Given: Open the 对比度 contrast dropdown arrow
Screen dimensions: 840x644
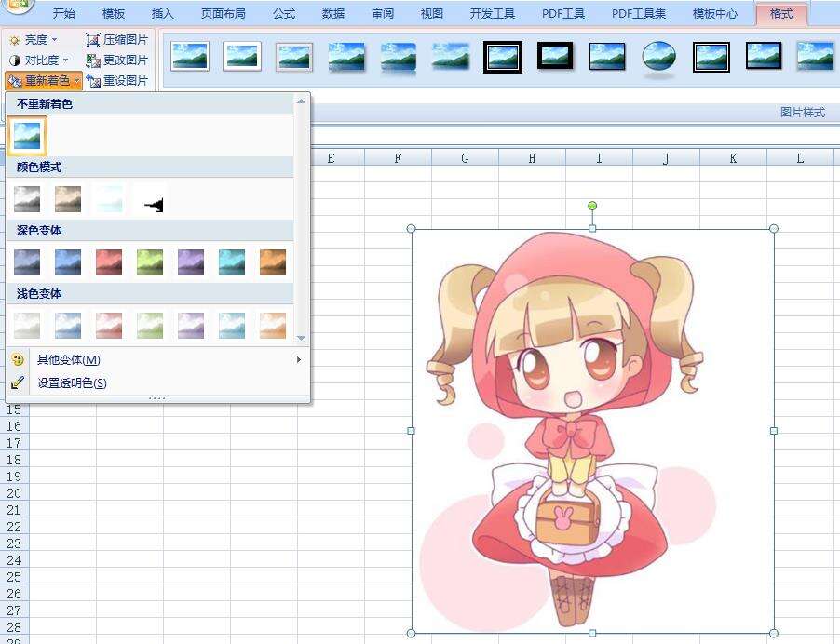Looking at the screenshot, I should pyautogui.click(x=65, y=60).
